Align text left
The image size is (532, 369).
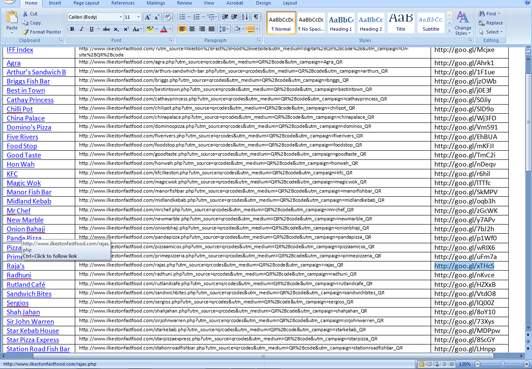182,29
